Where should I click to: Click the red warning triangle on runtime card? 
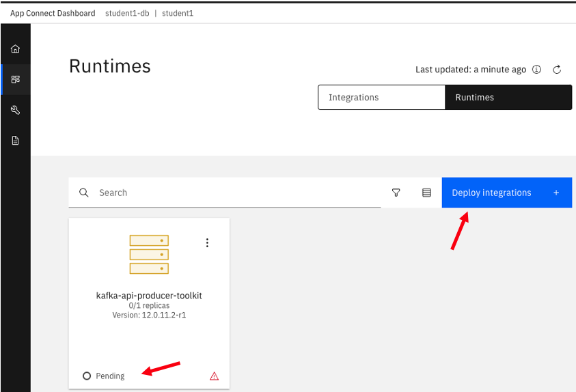214,376
